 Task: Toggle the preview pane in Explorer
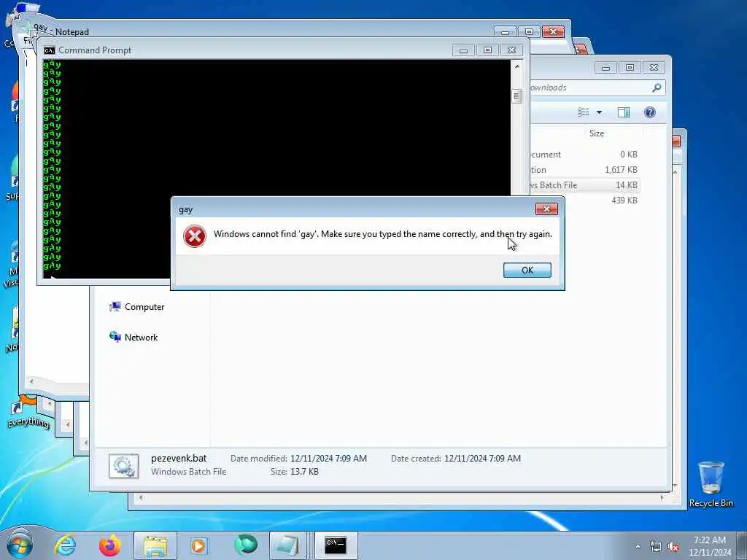pyautogui.click(x=624, y=112)
